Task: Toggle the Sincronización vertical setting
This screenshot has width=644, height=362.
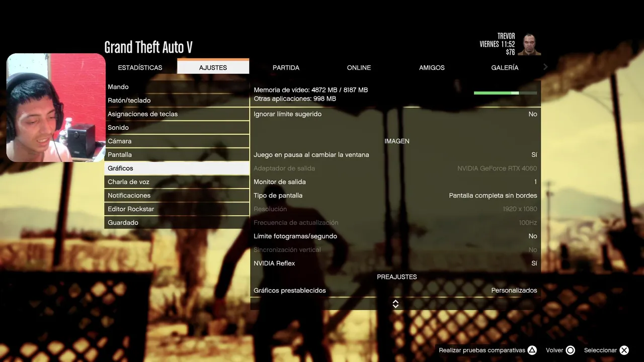Action: [x=395, y=250]
